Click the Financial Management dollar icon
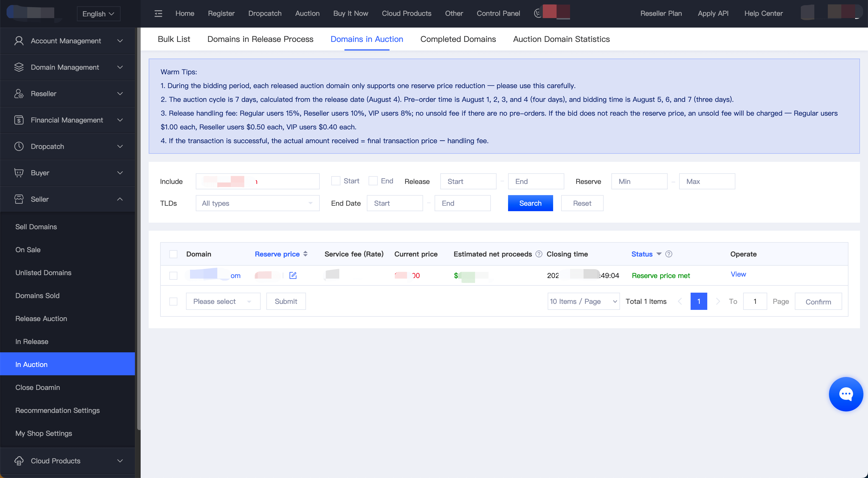The image size is (868, 478). 19,120
